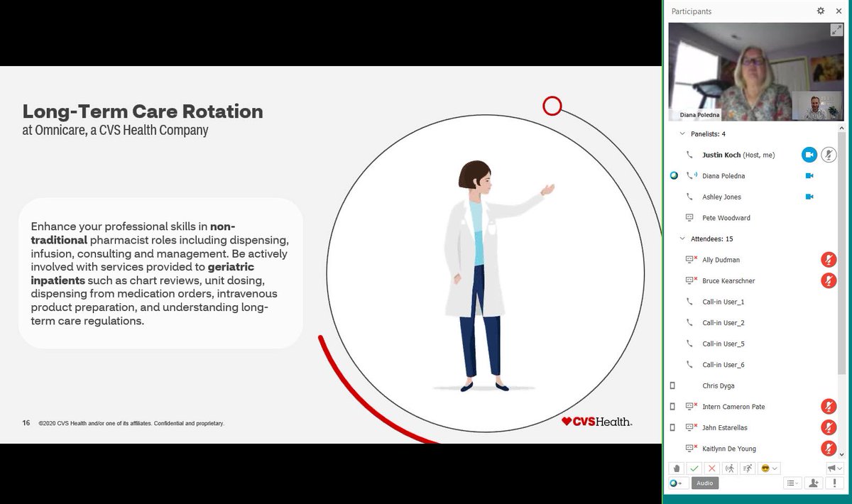Viewport: 852px width, 504px height.
Task: Open Participants panel settings gear
Action: point(821,11)
